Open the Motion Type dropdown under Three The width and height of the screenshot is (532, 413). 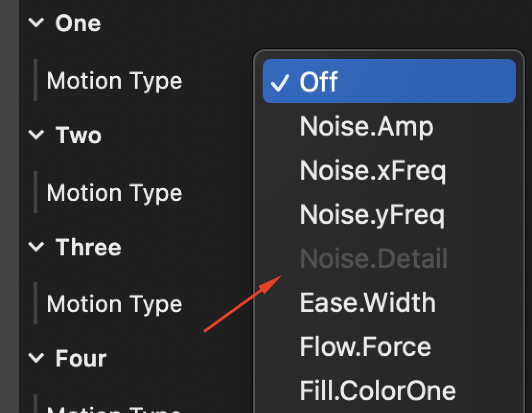click(115, 303)
